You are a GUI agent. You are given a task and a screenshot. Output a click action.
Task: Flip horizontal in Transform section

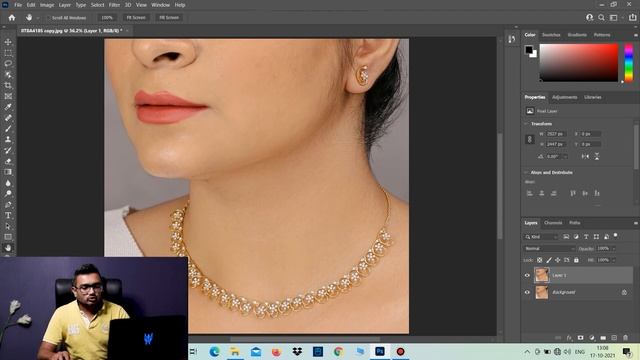[585, 156]
